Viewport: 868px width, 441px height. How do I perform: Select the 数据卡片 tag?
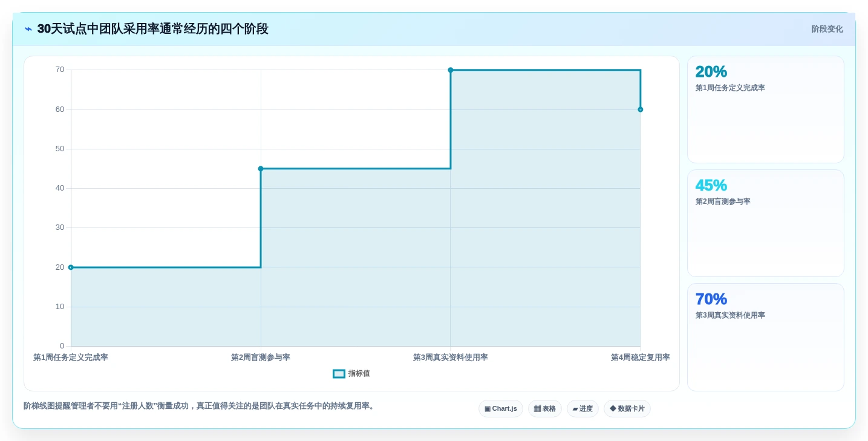click(x=627, y=409)
